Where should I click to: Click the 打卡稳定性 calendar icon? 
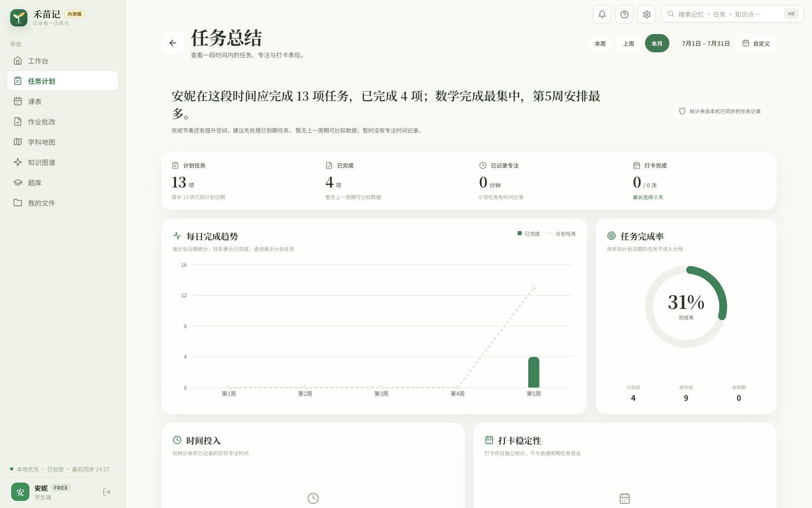[x=489, y=440]
